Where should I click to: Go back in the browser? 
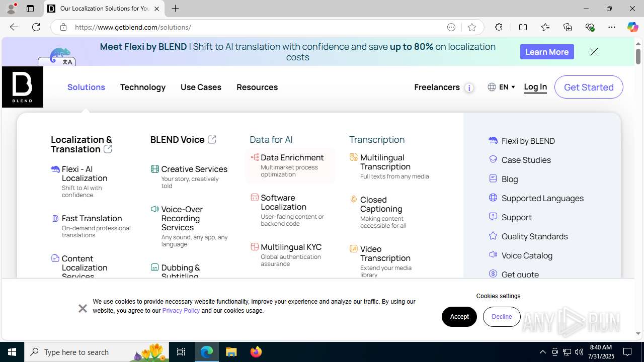coord(14,27)
